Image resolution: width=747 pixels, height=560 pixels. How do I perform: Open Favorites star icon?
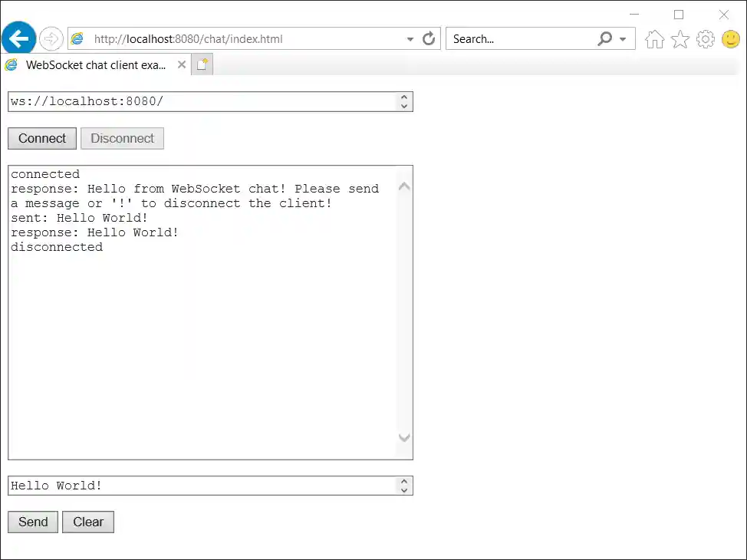(x=680, y=39)
